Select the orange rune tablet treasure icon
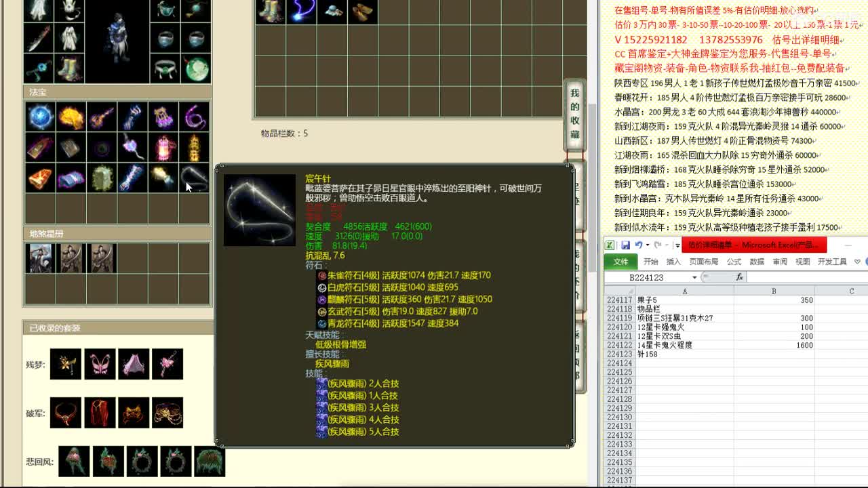The width and height of the screenshot is (868, 488). coord(41,178)
